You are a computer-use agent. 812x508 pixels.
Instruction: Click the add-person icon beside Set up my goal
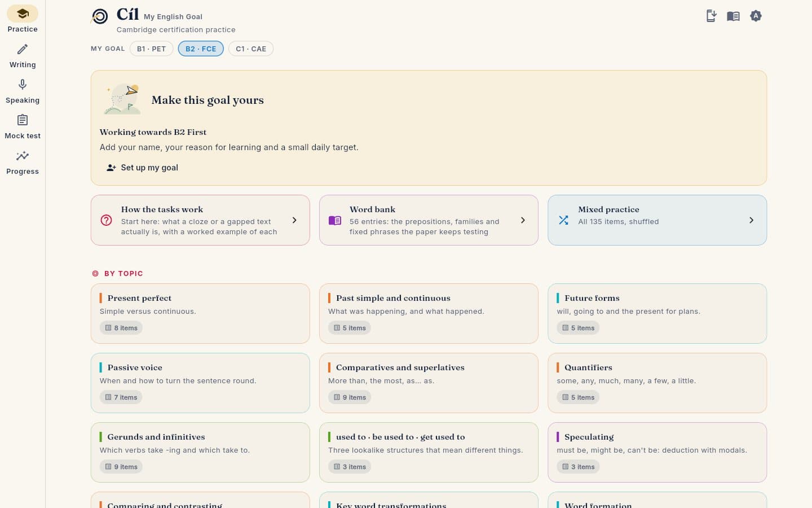pyautogui.click(x=111, y=168)
